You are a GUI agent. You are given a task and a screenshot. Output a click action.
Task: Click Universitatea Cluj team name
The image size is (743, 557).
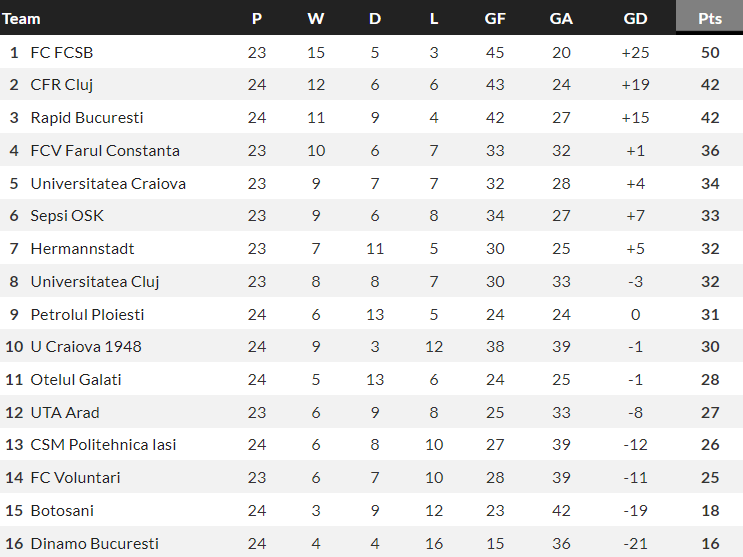(x=95, y=282)
